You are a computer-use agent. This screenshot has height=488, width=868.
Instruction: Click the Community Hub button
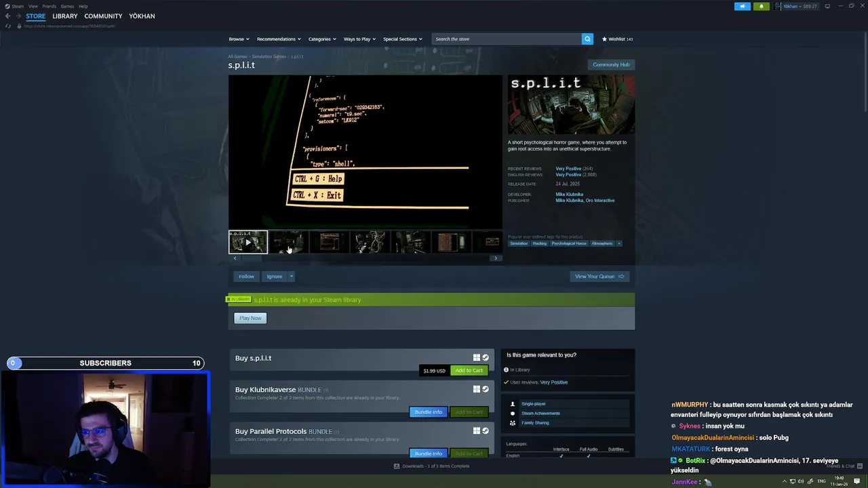[611, 64]
